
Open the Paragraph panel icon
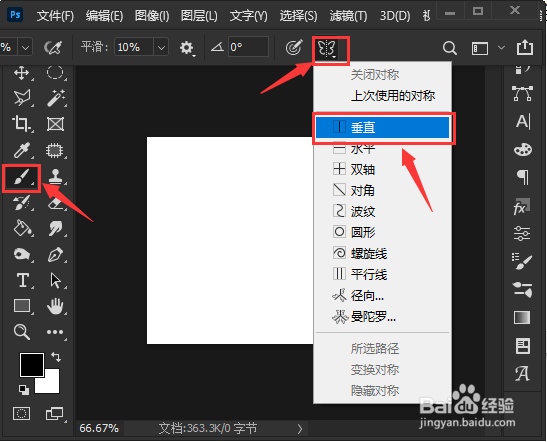point(523,177)
